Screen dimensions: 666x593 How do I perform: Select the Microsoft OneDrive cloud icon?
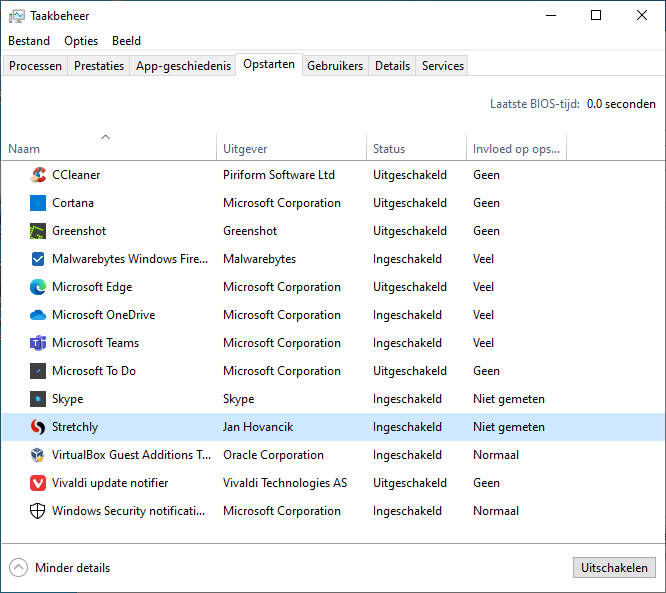point(38,315)
